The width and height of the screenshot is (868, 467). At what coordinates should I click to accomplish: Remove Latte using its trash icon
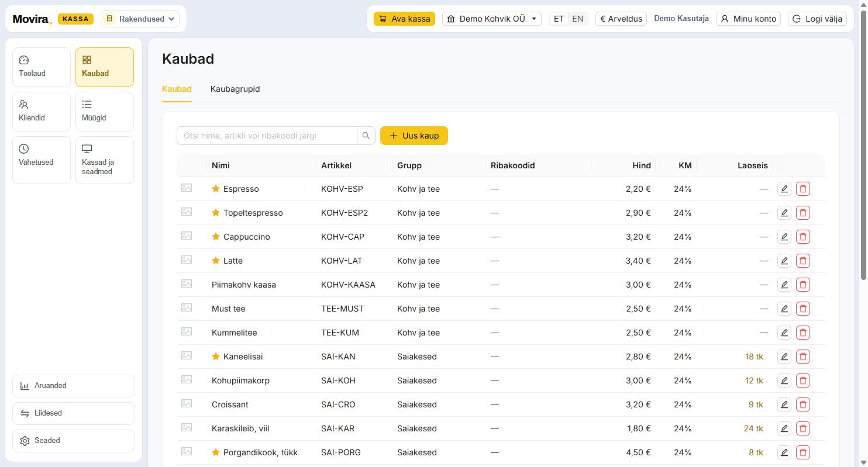coord(803,261)
